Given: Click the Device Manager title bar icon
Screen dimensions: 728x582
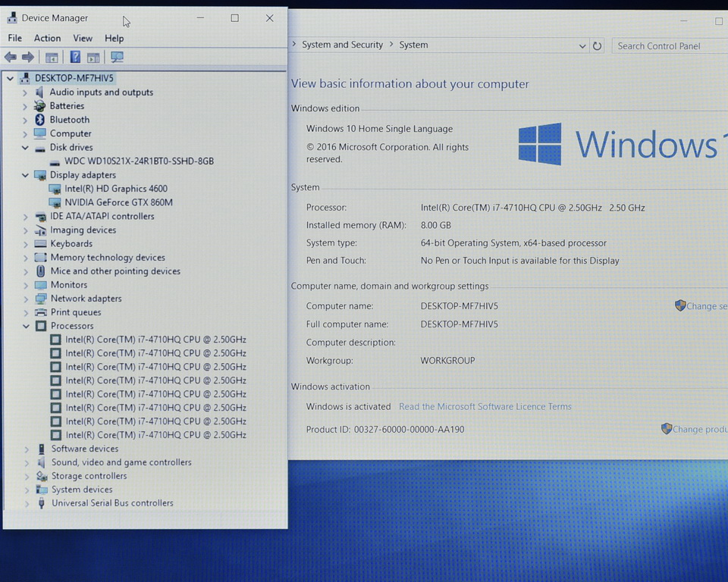Looking at the screenshot, I should click(12, 17).
